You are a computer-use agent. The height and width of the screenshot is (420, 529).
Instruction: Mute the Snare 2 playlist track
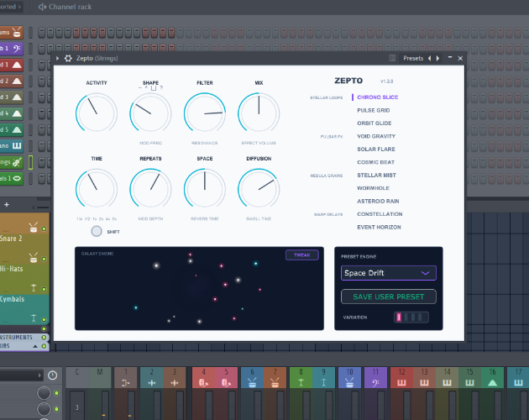[44, 260]
